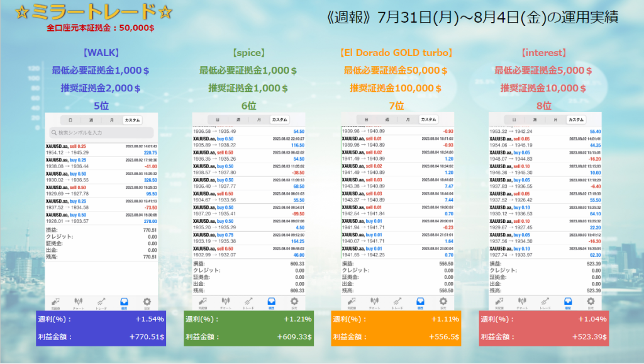
Task: Open Quotes icon in El Dorado GOLD turbo panel
Action: (x=352, y=302)
